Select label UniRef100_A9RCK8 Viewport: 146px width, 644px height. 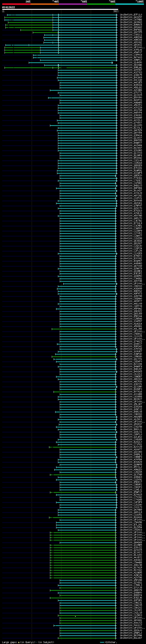tap(131, 40)
